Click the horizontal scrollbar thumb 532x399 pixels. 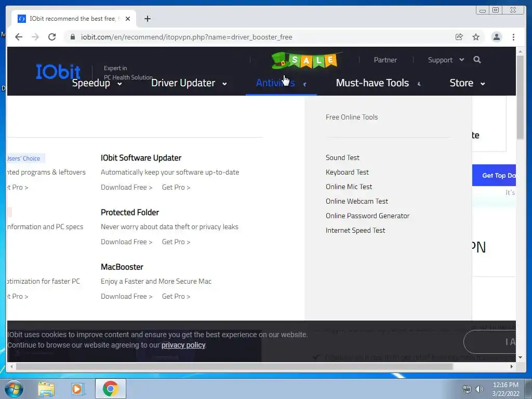click(234, 366)
